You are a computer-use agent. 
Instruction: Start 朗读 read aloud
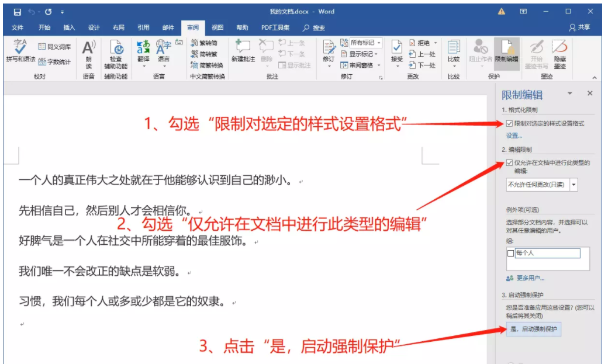pyautogui.click(x=89, y=55)
